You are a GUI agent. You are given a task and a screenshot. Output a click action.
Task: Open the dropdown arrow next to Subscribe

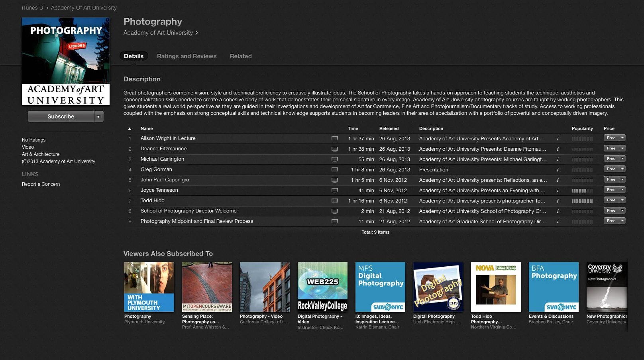coord(98,116)
